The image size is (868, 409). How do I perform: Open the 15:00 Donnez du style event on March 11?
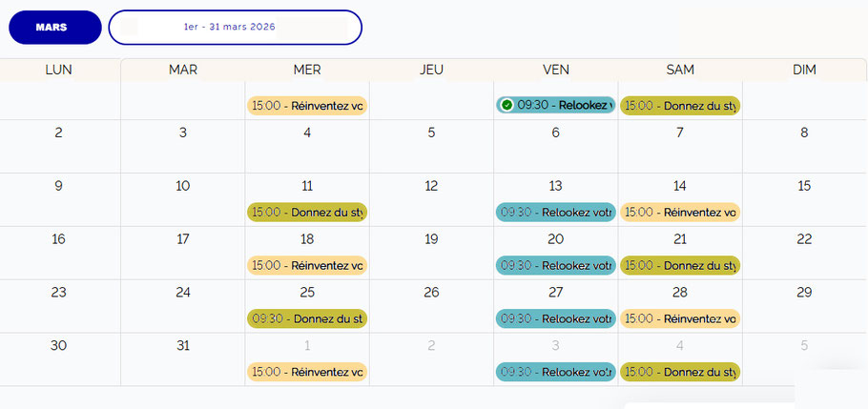[306, 212]
